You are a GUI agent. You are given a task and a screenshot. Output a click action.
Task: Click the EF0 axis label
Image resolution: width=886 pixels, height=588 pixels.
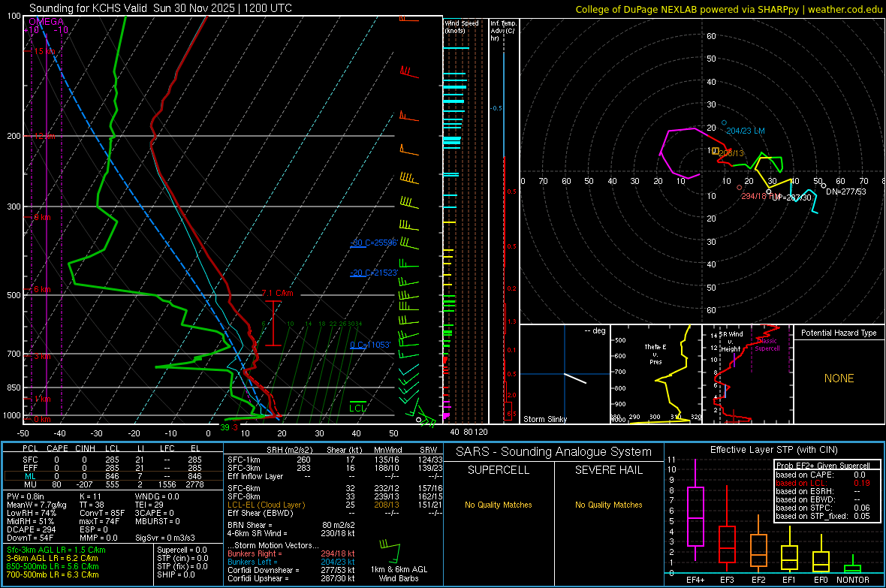coord(821,580)
